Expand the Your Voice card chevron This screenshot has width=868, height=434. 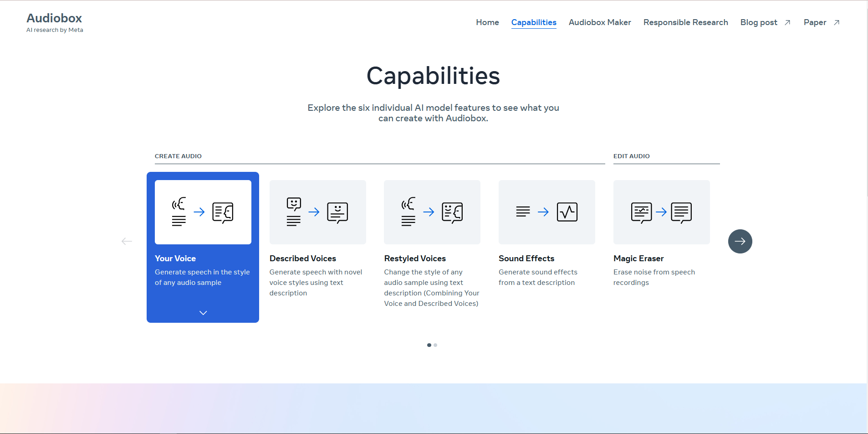pyautogui.click(x=203, y=313)
